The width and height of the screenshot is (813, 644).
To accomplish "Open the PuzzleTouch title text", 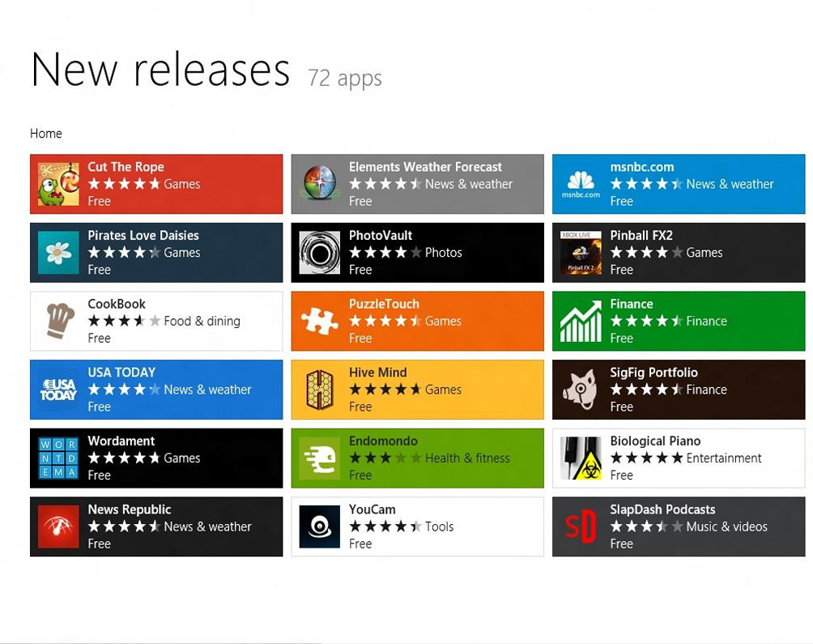I will click(x=384, y=304).
